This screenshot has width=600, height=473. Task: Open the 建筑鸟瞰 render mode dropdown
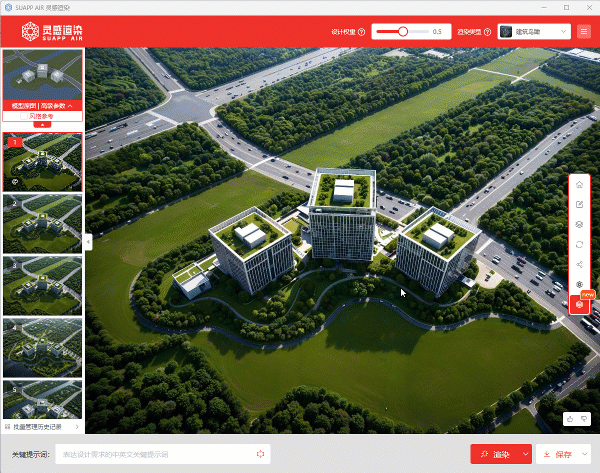point(534,32)
